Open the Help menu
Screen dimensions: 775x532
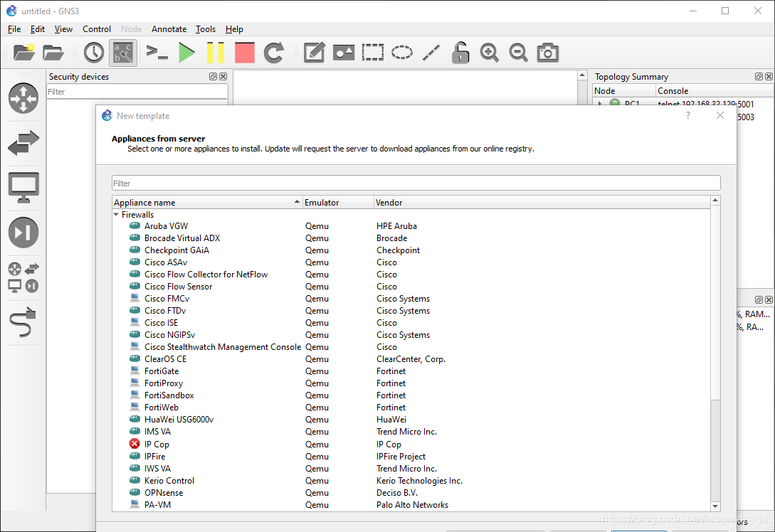tap(234, 29)
